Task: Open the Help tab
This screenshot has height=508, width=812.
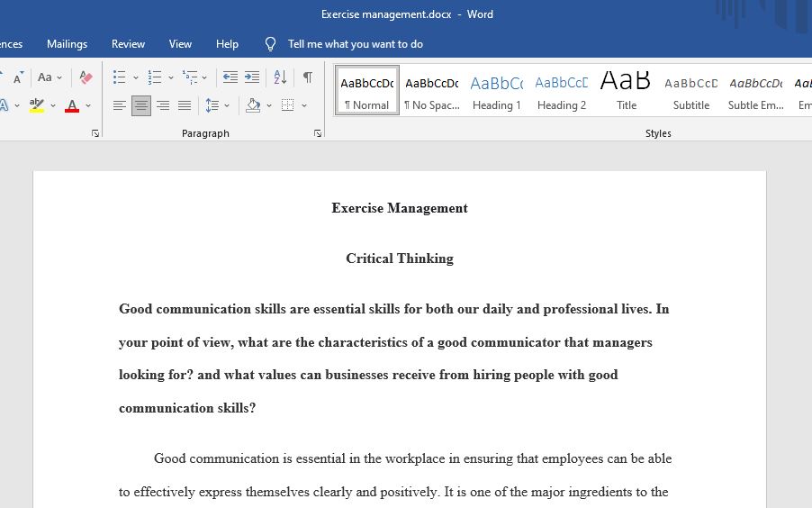Action: pos(227,44)
